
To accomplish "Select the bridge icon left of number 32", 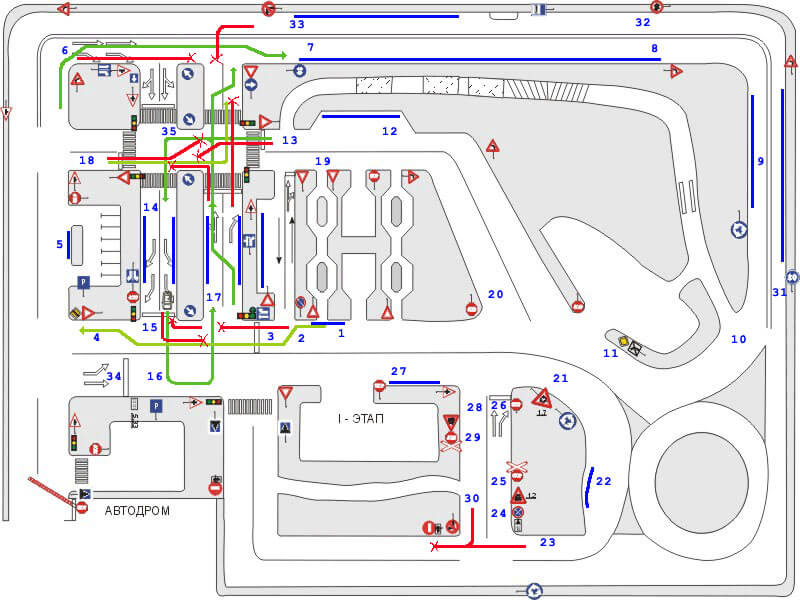I will [x=538, y=9].
